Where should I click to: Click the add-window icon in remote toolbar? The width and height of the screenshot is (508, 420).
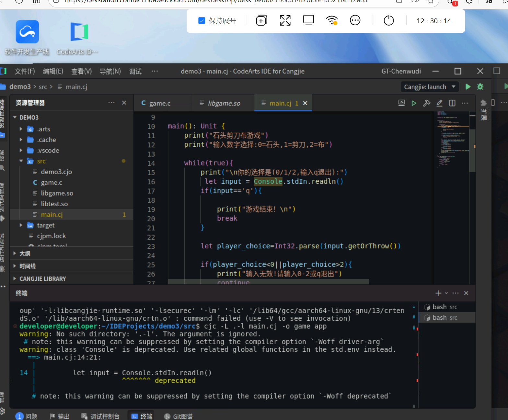coord(261,20)
